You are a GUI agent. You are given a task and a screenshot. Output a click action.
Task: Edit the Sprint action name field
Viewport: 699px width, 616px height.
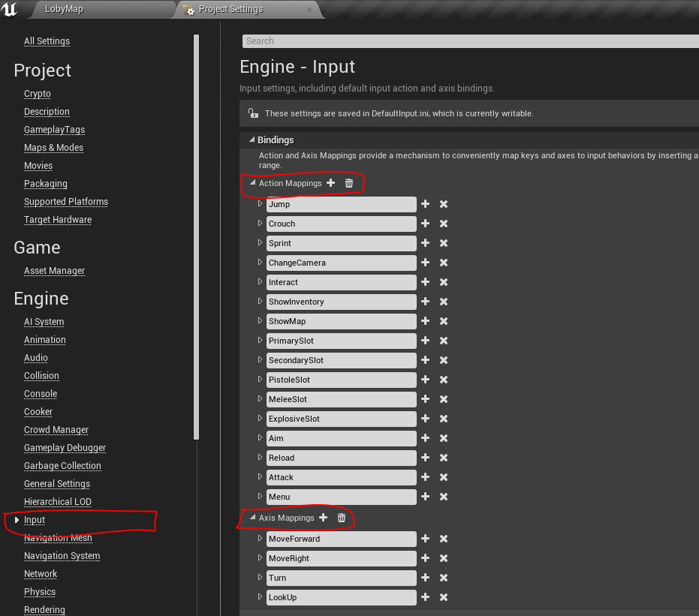[342, 243]
